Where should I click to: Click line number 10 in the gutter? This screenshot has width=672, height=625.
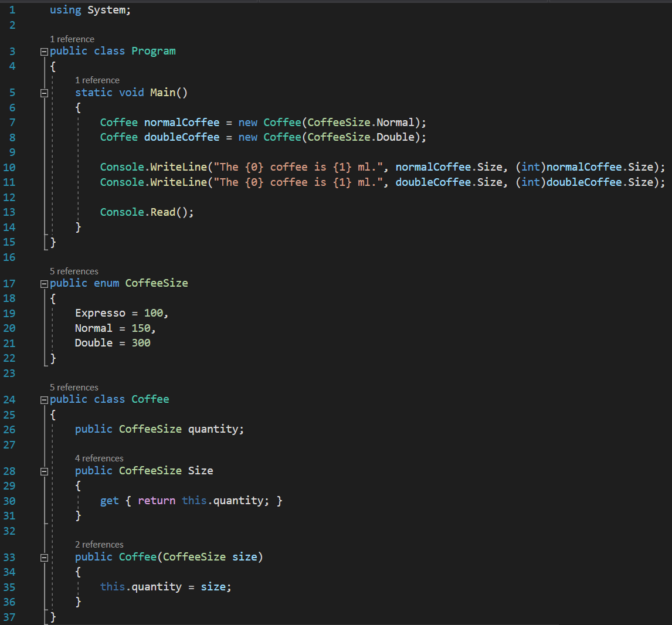coord(9,168)
